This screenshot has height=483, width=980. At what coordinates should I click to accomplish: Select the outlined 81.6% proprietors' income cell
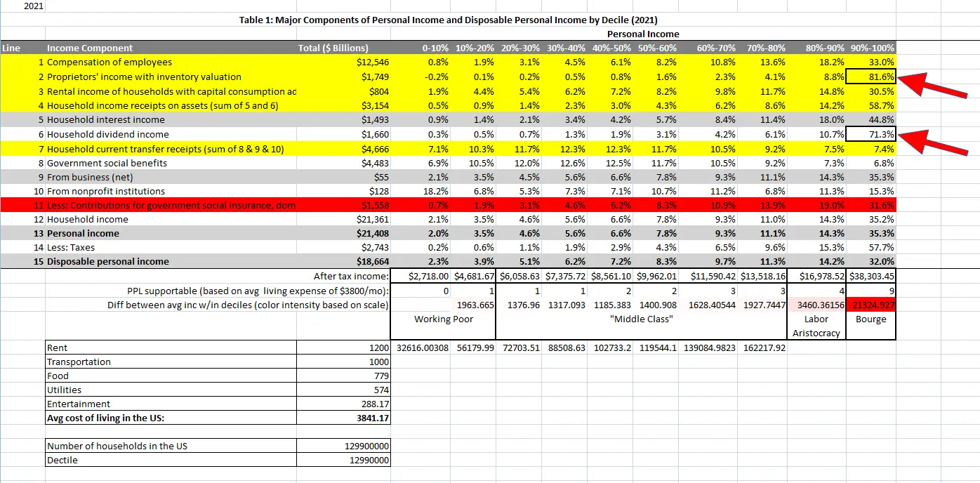pos(871,77)
